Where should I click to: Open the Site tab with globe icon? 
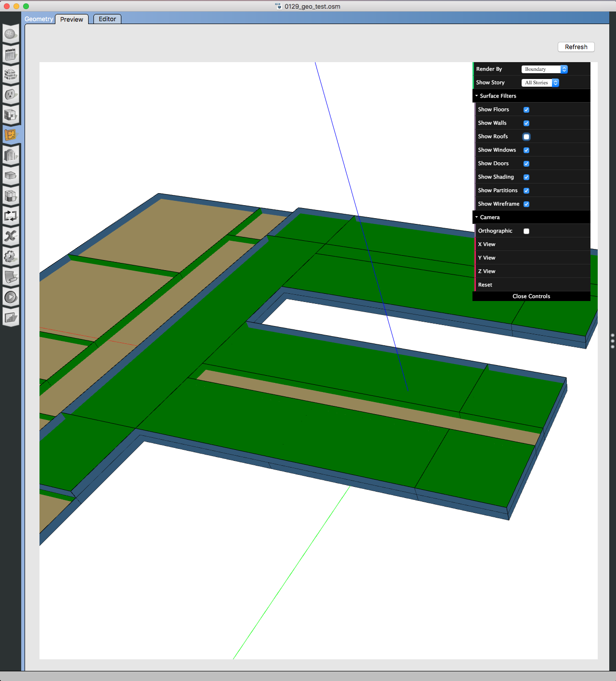tap(11, 34)
